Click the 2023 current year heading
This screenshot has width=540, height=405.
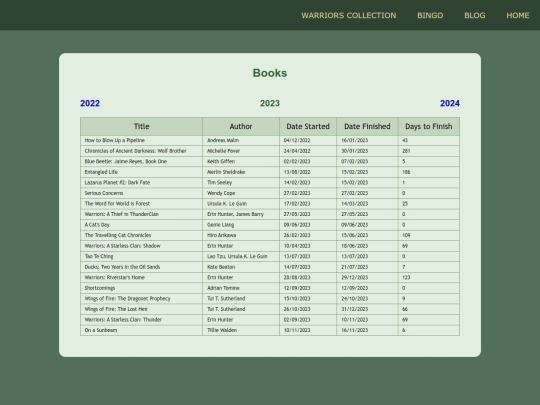point(270,103)
